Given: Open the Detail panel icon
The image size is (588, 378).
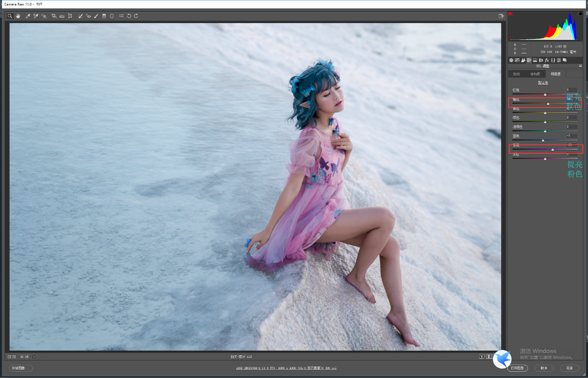Looking at the screenshot, I should (523, 60).
